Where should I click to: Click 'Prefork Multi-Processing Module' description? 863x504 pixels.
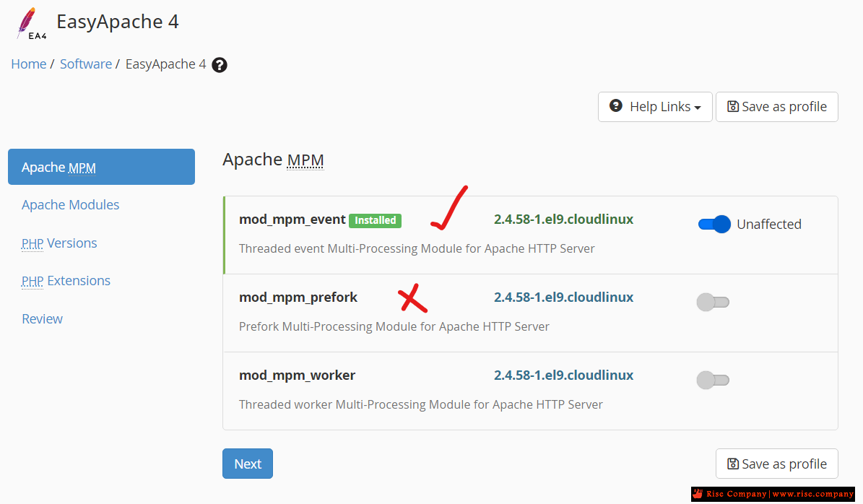(x=394, y=327)
